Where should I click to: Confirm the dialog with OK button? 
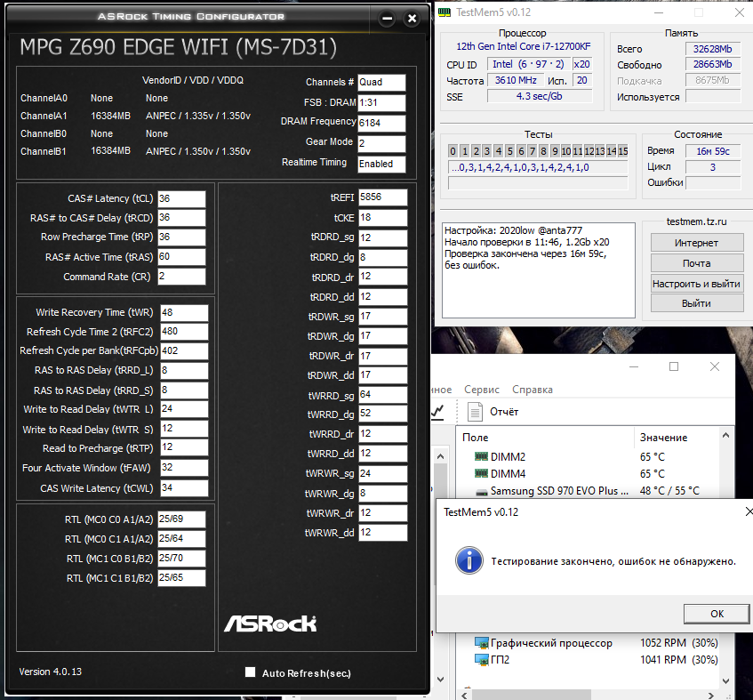(717, 614)
